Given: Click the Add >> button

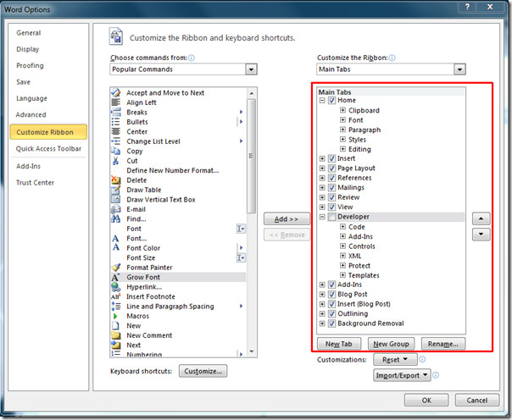Looking at the screenshot, I should click(287, 219).
